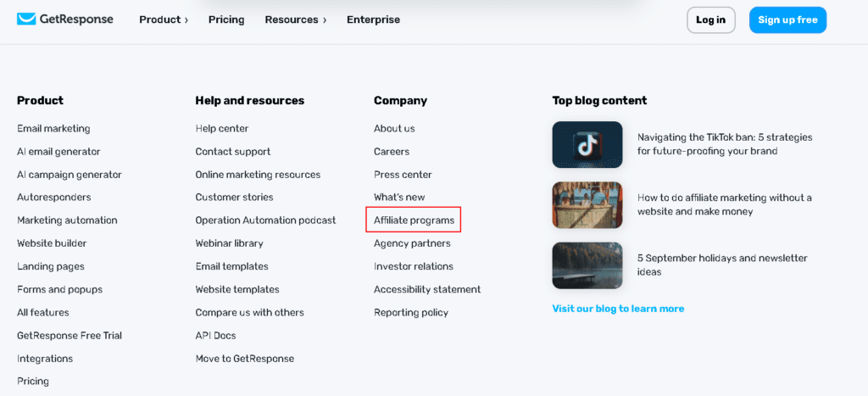Open AI campaign generator link
Screen dimensions: 868x396
tap(70, 175)
